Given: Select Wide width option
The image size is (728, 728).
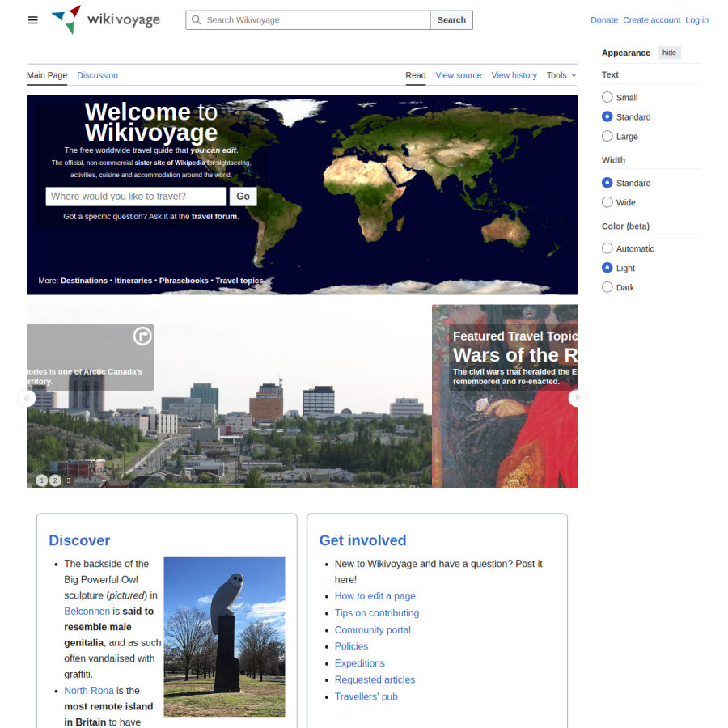Looking at the screenshot, I should pyautogui.click(x=607, y=202).
